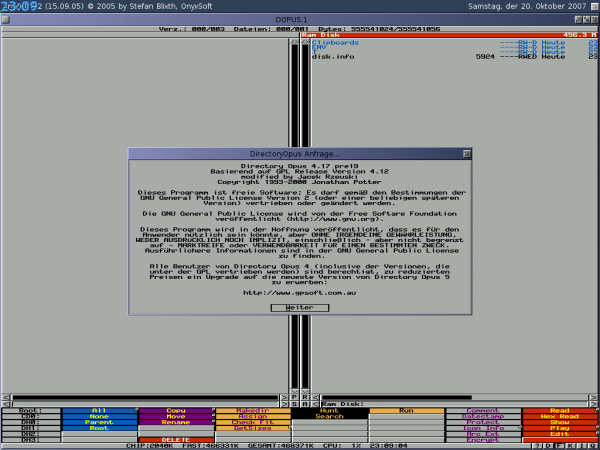
Task: Click the Q quit gadget at bottom right
Action: (593, 446)
